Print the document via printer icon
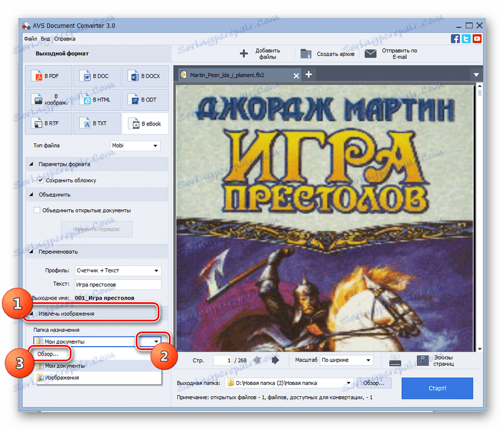 [x=395, y=361]
